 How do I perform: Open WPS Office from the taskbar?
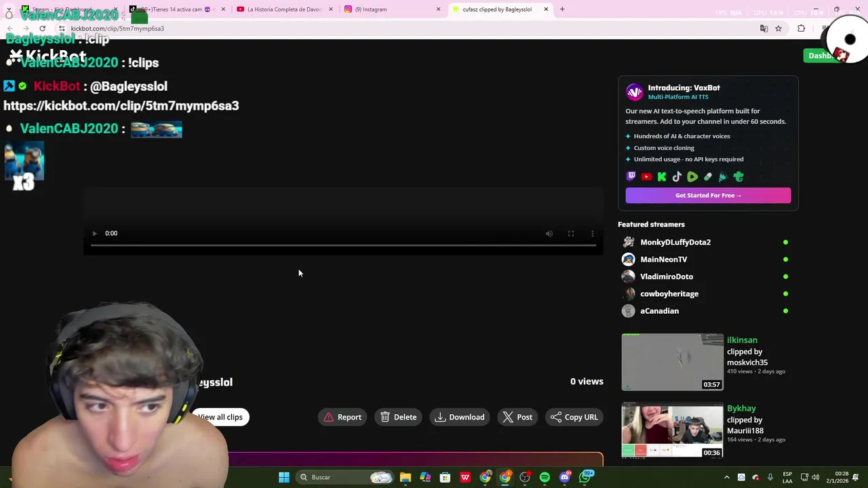465,477
